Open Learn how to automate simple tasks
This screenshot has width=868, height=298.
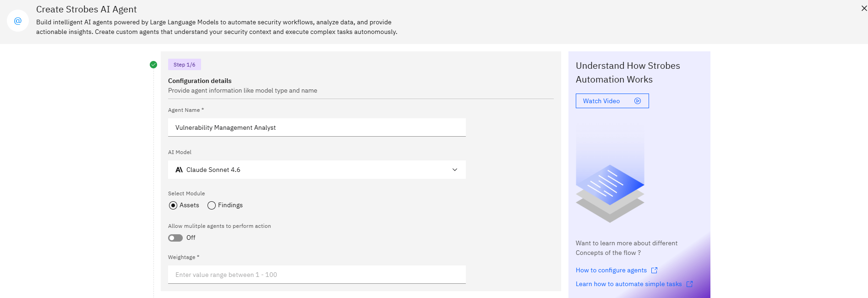click(628, 284)
